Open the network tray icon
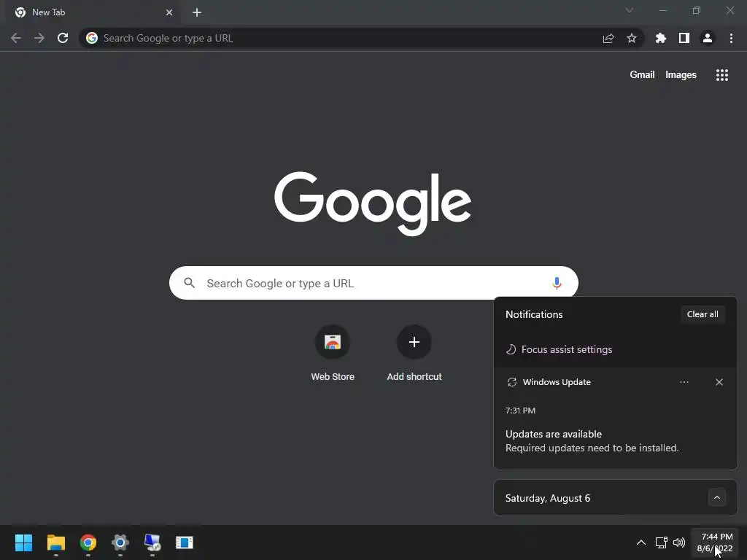The height and width of the screenshot is (560, 747). coord(661,542)
